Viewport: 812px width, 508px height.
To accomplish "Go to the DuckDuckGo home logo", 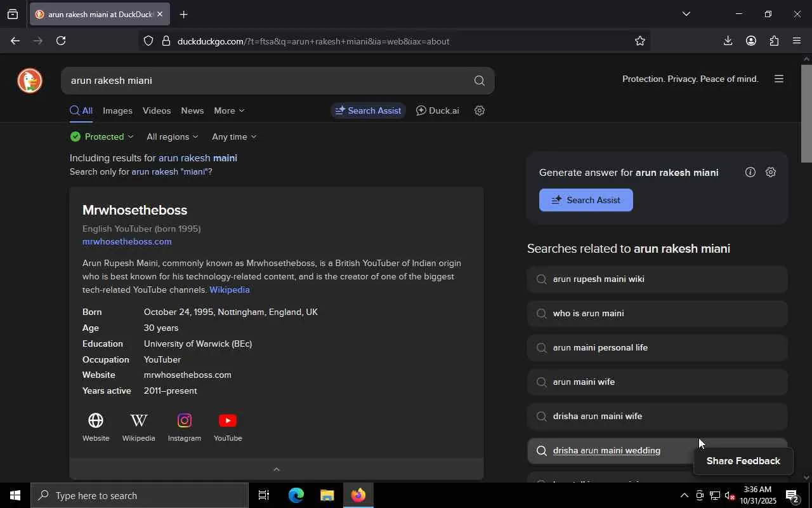I will [30, 81].
